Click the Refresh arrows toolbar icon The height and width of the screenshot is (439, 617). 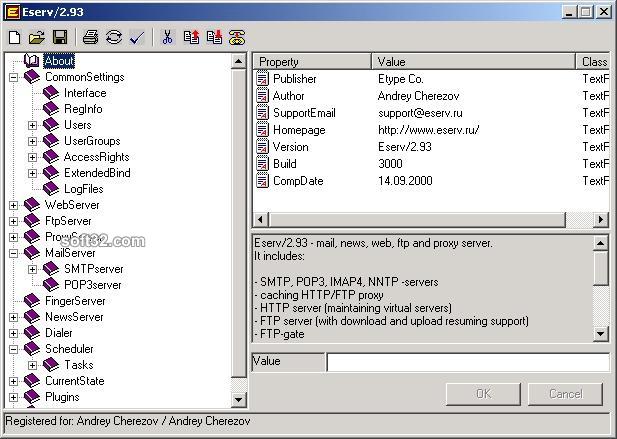(114, 37)
